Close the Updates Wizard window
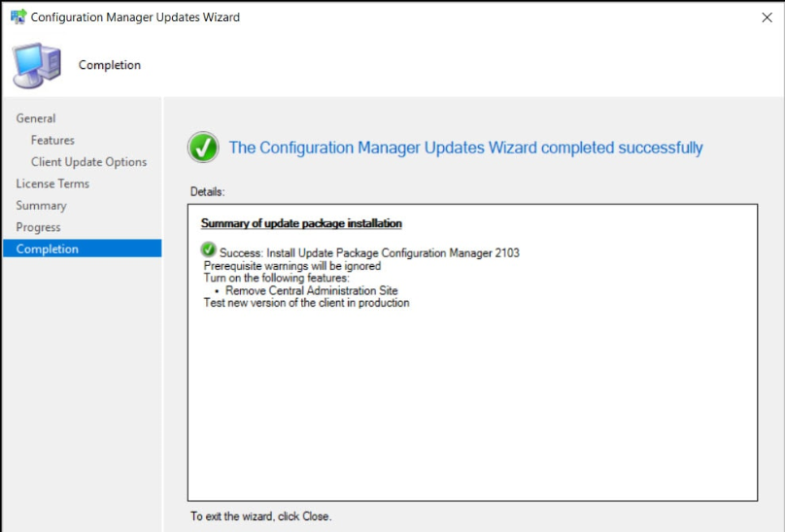785x532 pixels. point(767,17)
